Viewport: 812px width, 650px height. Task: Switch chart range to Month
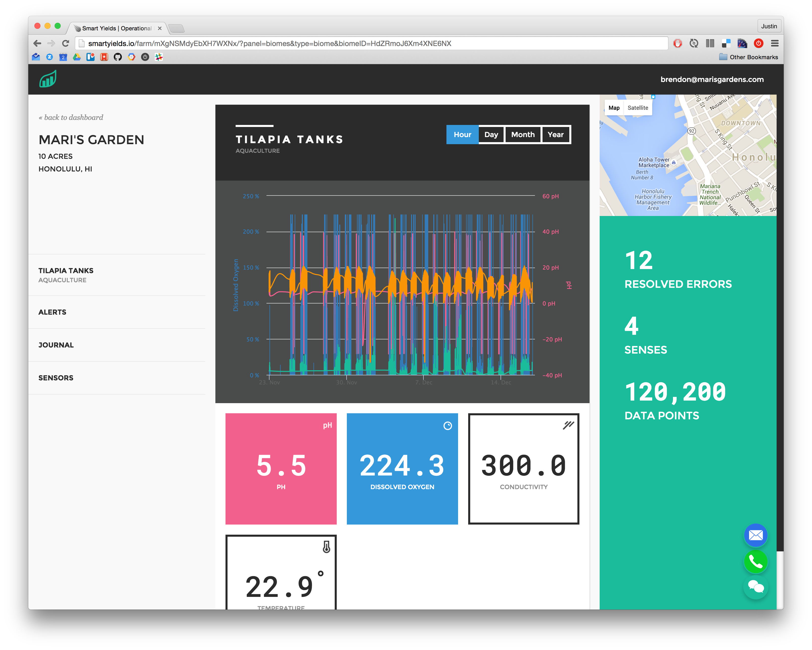coord(522,135)
